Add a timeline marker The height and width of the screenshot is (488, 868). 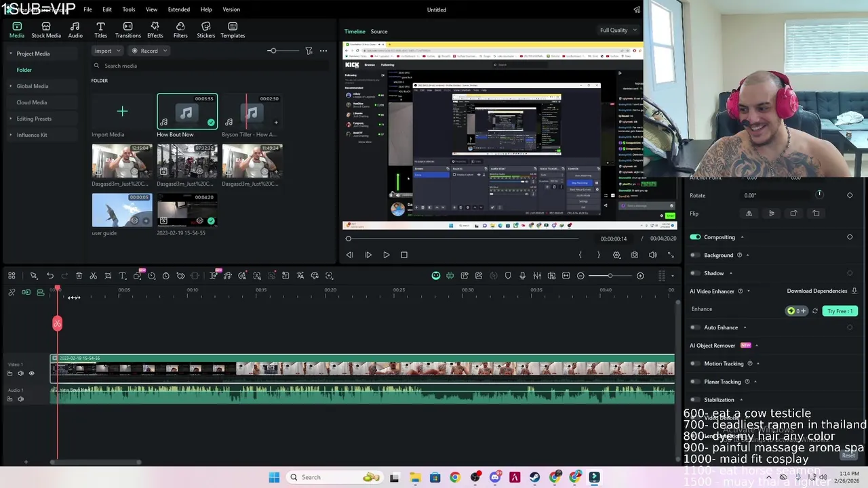tap(508, 276)
